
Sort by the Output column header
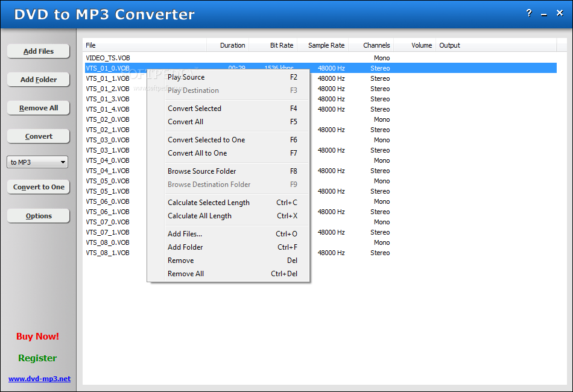click(x=496, y=45)
